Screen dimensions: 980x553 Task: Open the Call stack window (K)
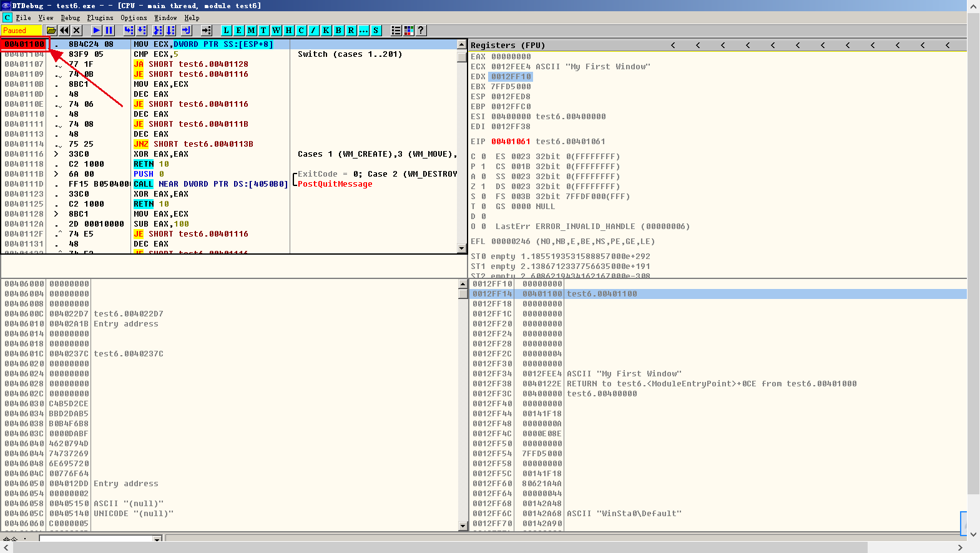pos(326,30)
